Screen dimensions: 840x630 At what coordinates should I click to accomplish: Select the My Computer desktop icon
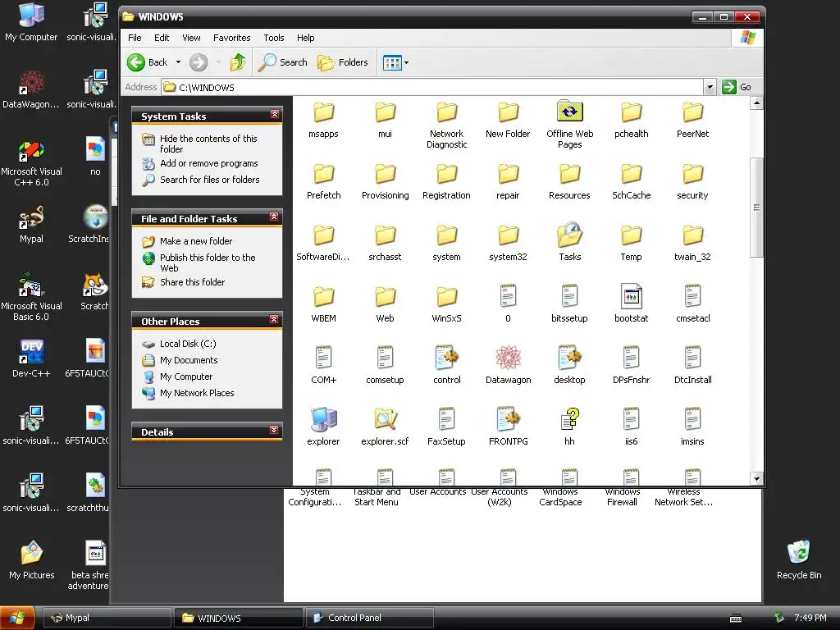click(x=31, y=22)
